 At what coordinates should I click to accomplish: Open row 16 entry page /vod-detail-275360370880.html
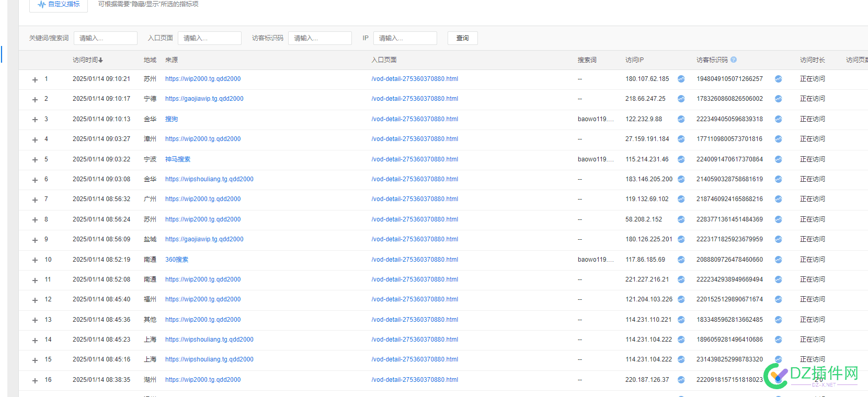415,380
